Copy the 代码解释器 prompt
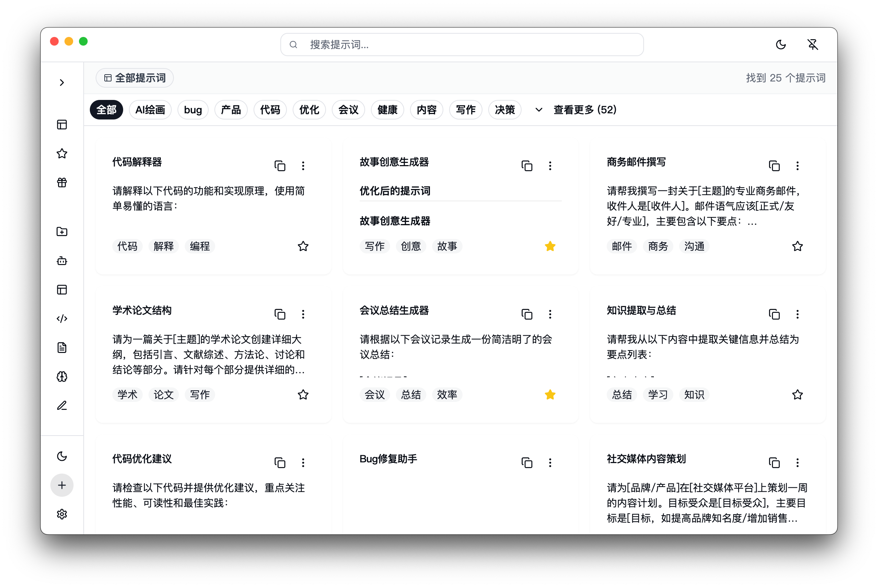The image size is (878, 588). (280, 166)
